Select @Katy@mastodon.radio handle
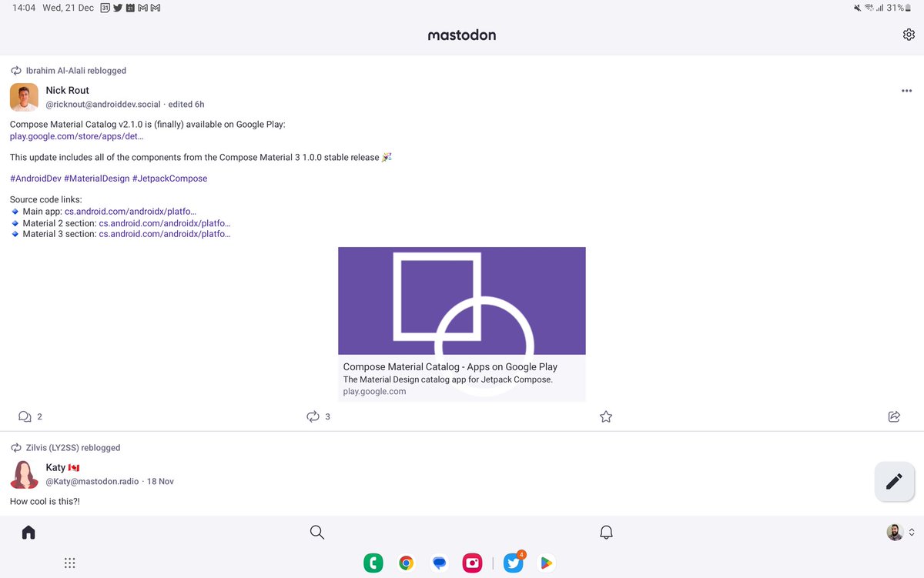Image resolution: width=924 pixels, height=578 pixels. click(92, 481)
